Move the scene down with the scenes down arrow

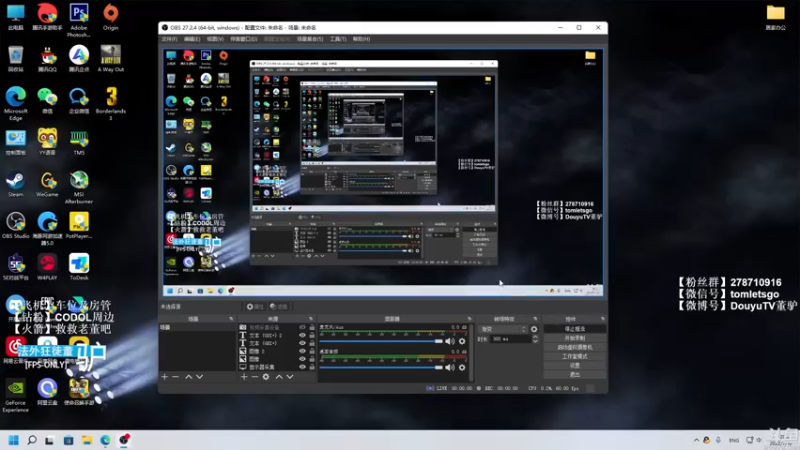pyautogui.click(x=199, y=377)
